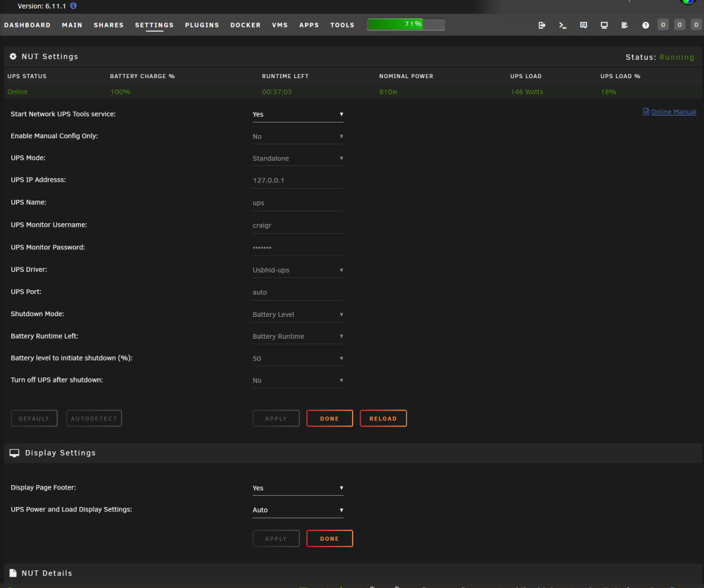
Task: Click the 71% usage progress bar
Action: (406, 24)
